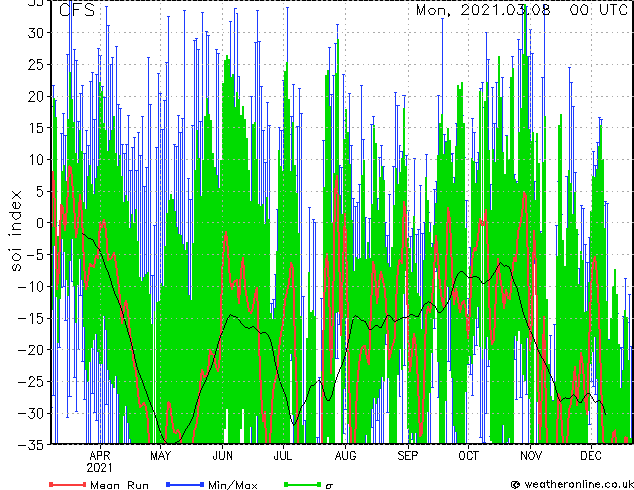Click the green sigma legend line
634x490 pixels.
point(302,484)
